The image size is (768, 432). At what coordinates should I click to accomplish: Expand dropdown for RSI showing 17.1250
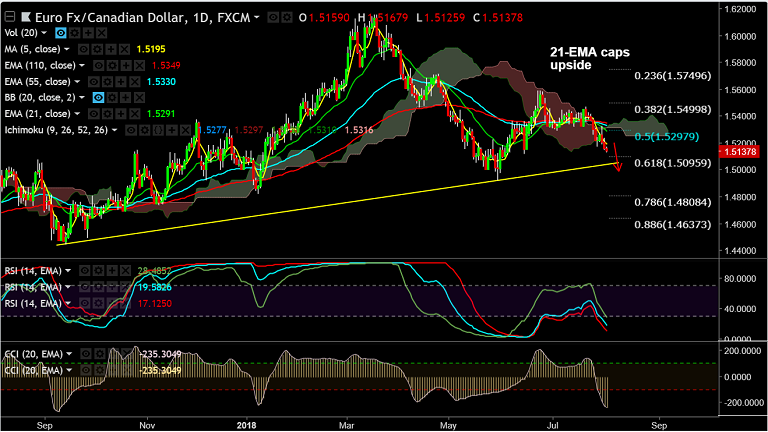pos(68,303)
